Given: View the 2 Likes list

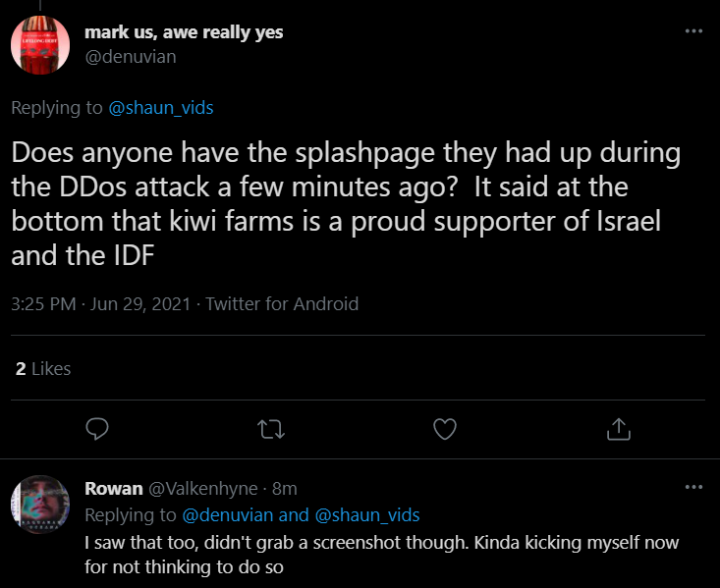Looking at the screenshot, I should 43,368.
